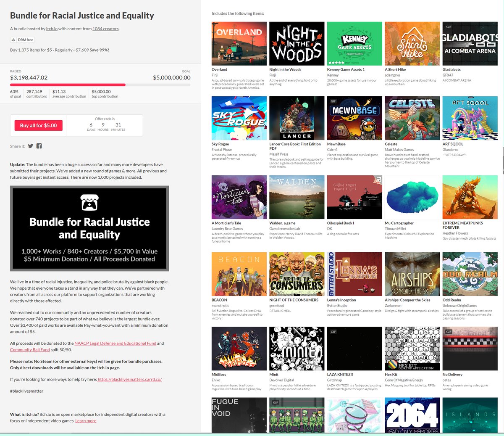Open Matt Makes Games creator link
This screenshot has height=436, width=504.
(399, 150)
